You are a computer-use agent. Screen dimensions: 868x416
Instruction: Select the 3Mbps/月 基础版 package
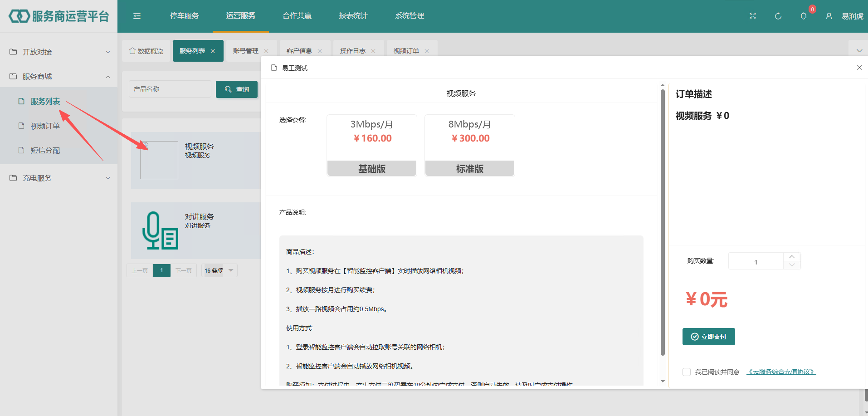click(x=371, y=145)
